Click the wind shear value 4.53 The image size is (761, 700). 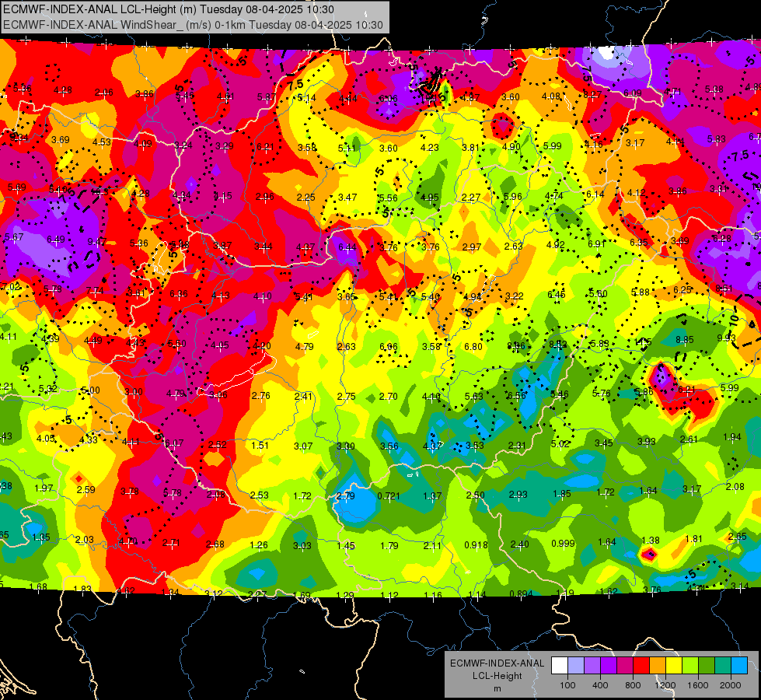click(101, 142)
